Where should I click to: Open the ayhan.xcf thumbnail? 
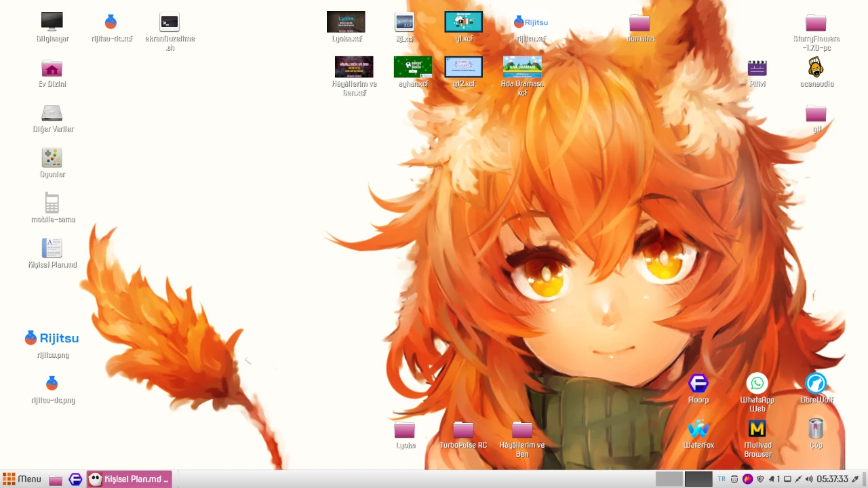413,67
